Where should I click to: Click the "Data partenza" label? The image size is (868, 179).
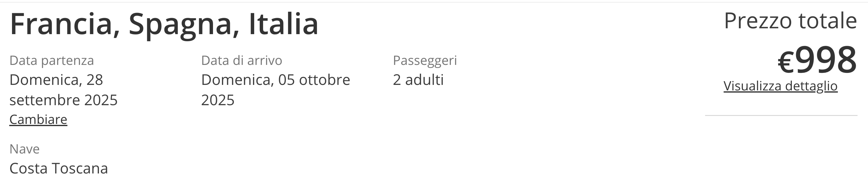[x=52, y=61]
